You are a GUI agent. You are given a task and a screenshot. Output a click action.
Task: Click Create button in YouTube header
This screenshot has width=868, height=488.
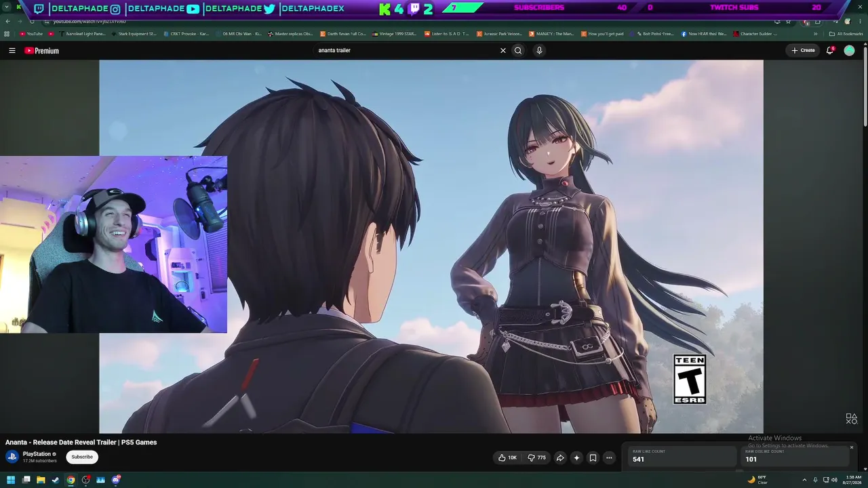803,50
